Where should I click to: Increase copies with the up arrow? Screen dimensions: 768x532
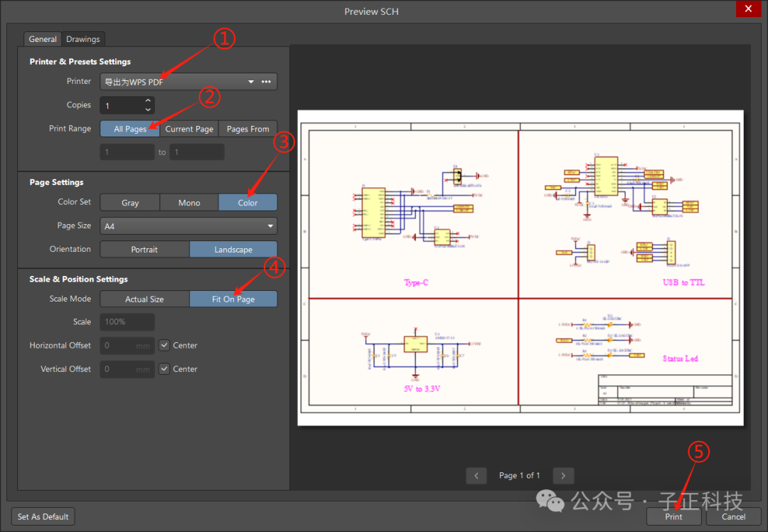click(148, 100)
